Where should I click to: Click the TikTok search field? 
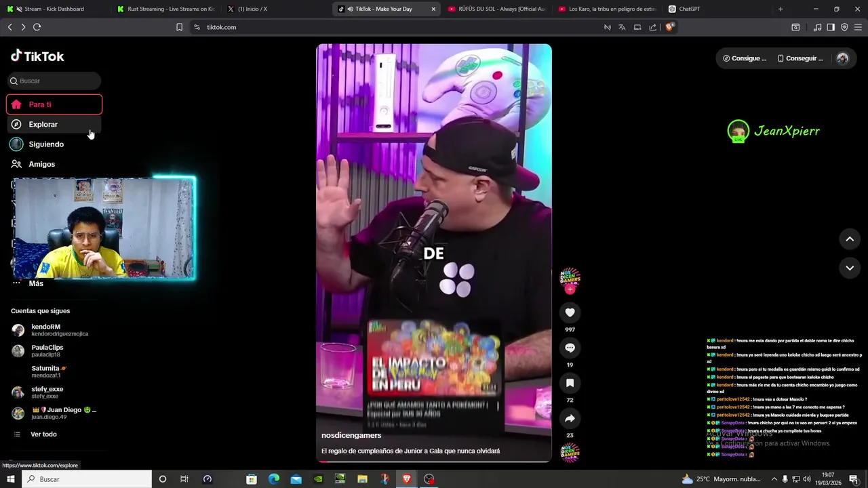tap(54, 81)
